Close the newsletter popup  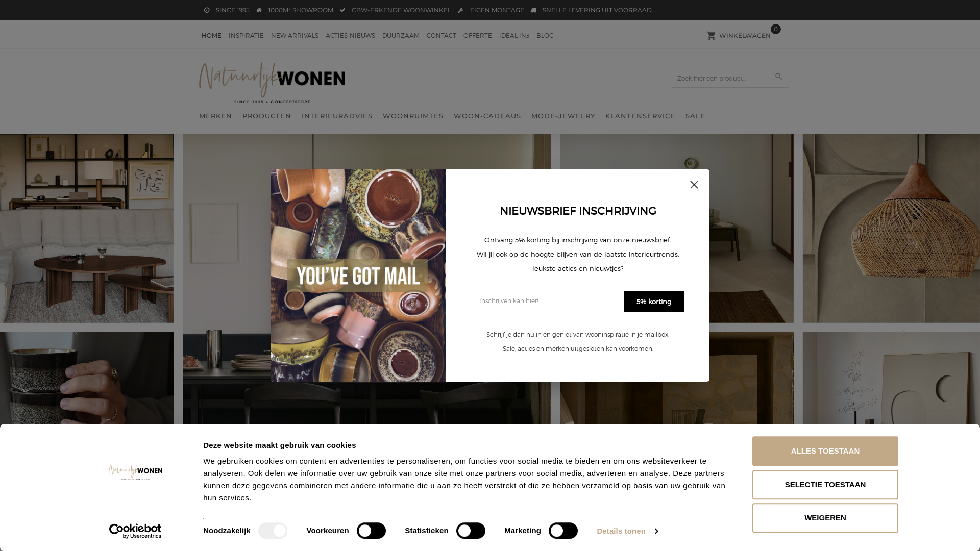[x=694, y=185]
